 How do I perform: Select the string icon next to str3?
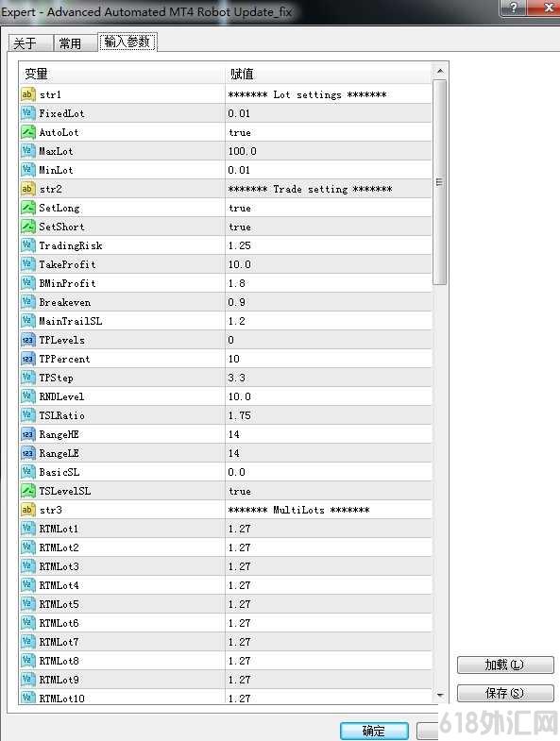(x=28, y=510)
